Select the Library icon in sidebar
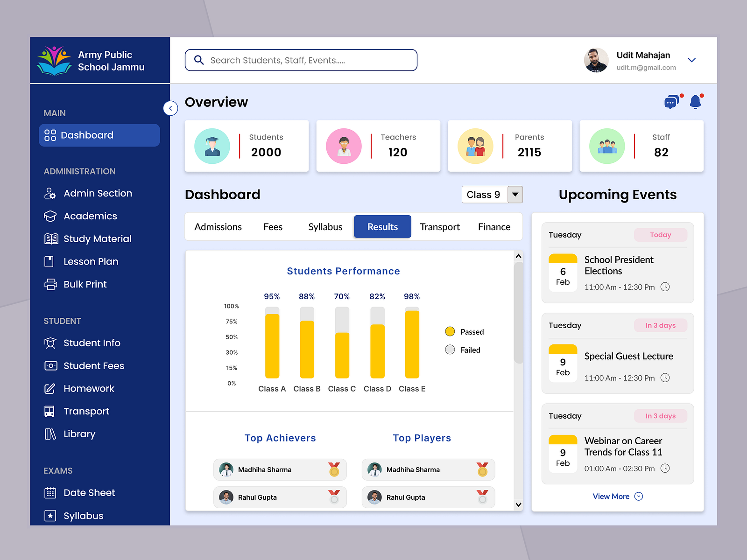Screen dimensions: 747x560 50,434
